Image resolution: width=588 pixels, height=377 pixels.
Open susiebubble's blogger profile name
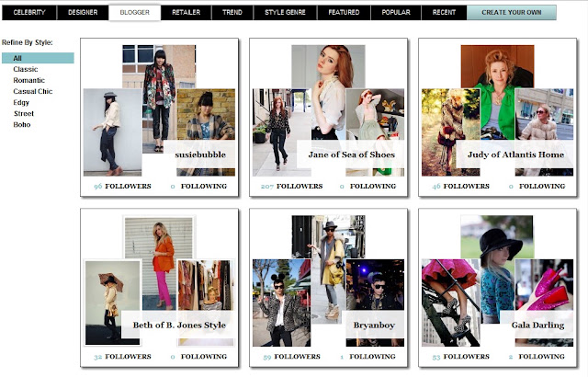pos(200,154)
